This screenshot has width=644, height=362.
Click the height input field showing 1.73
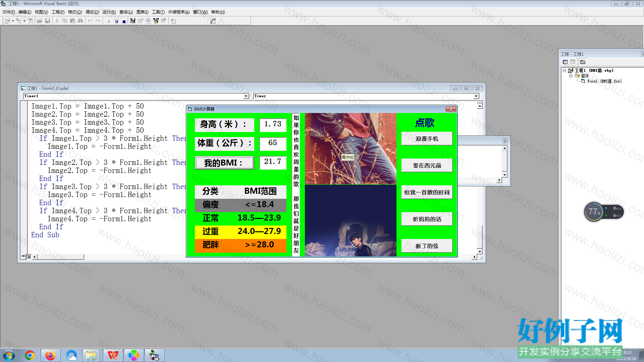(273, 125)
